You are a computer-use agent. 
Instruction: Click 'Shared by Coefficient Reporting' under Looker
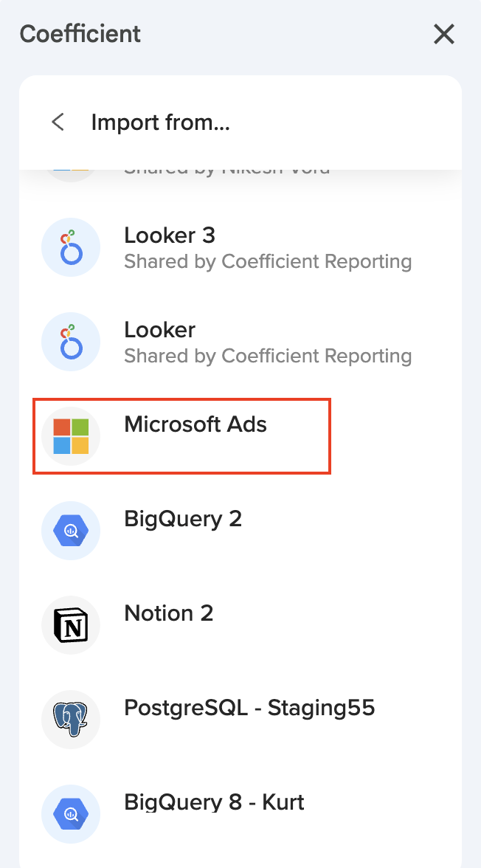(x=268, y=356)
